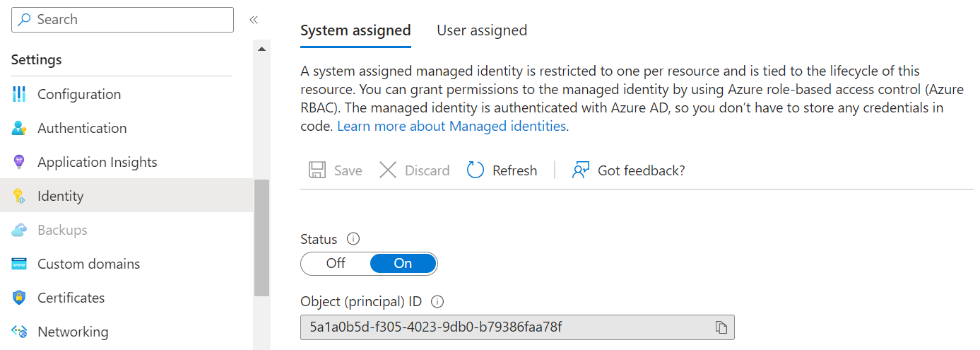
Task: Click info icon beside Object (principal) ID
Action: point(437,302)
